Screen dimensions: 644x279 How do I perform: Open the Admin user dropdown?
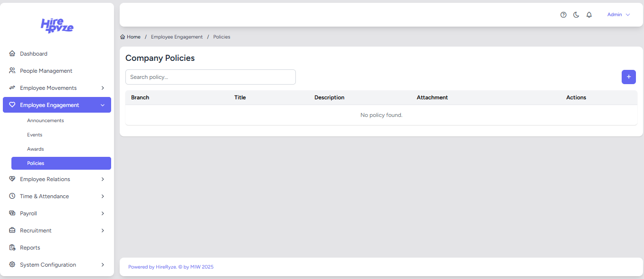[618, 15]
